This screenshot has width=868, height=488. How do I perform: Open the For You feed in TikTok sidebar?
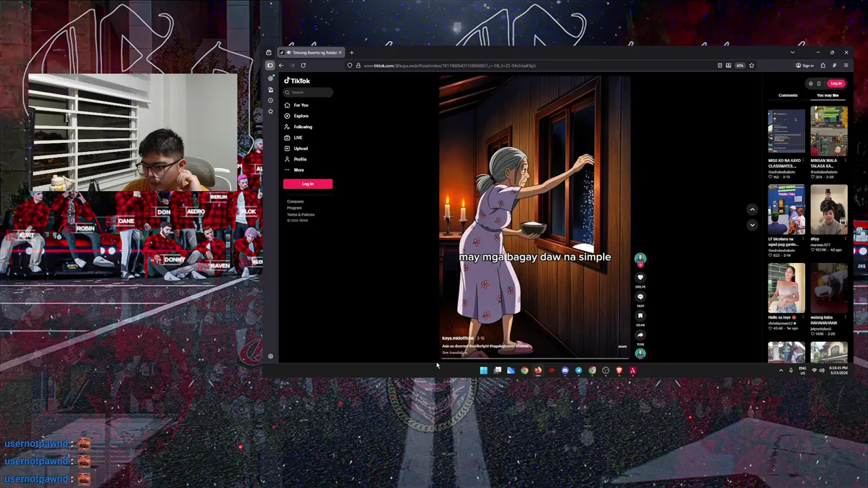pos(296,105)
